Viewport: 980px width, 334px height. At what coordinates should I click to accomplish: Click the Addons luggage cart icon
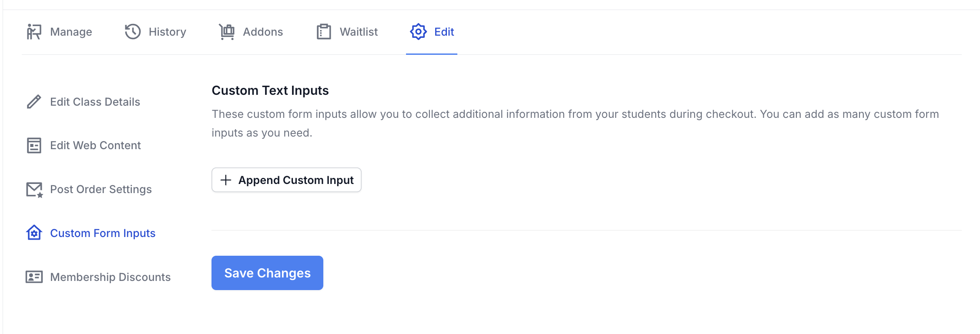pos(227,32)
